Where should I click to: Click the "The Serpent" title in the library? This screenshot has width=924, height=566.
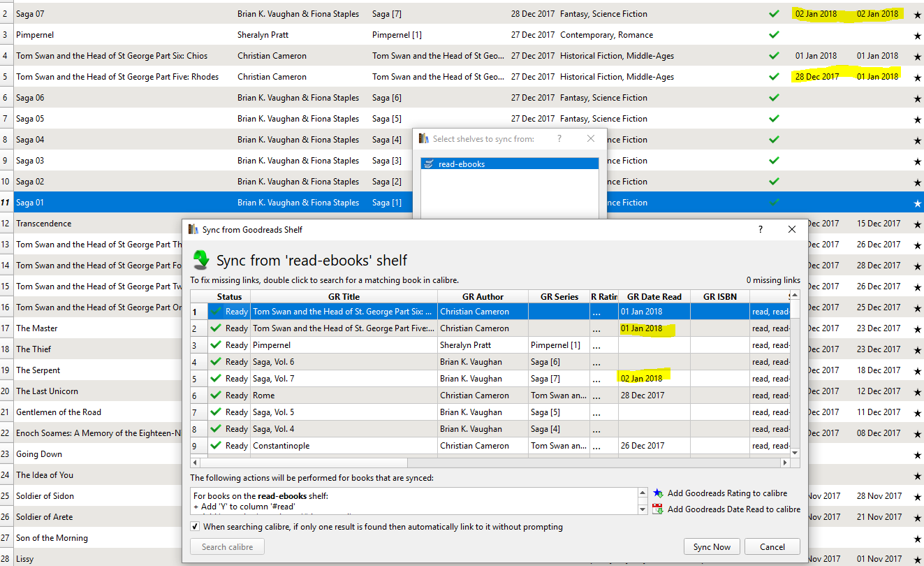point(38,370)
